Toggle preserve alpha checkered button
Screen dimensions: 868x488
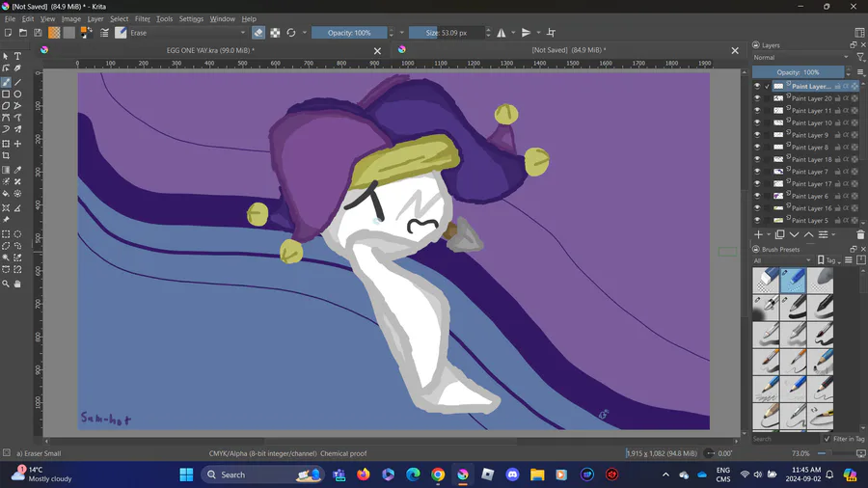click(x=275, y=33)
